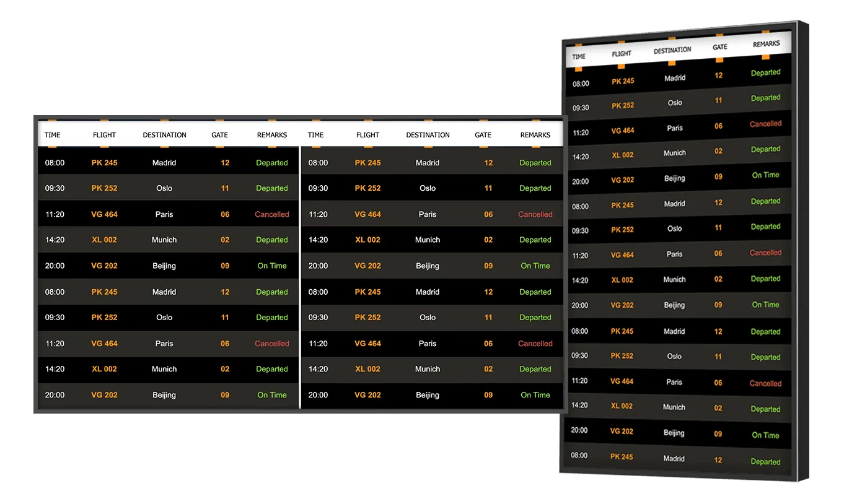Image resolution: width=844 pixels, height=504 pixels.
Task: Select DESTINATION header in wide board's right panel
Action: [x=428, y=135]
